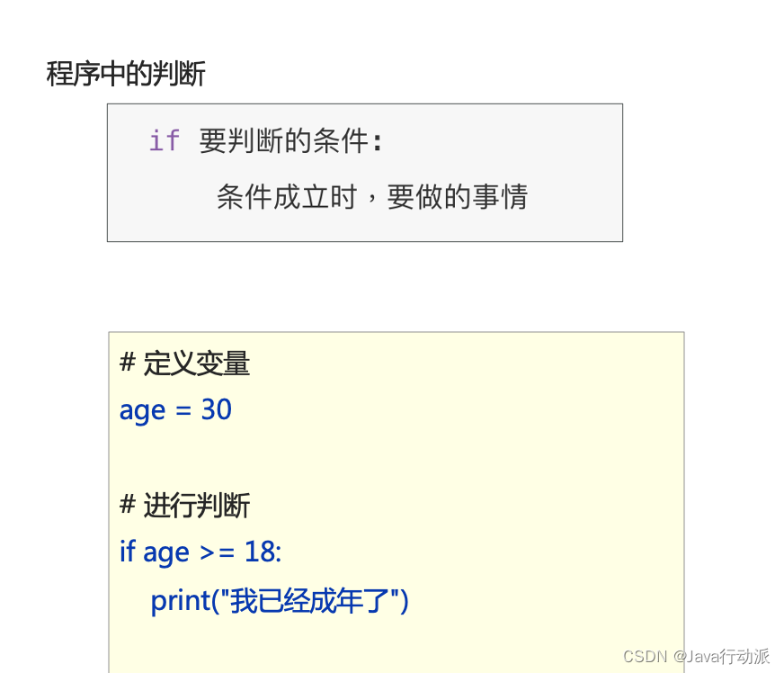
Task: Click the >= comparison operator
Action: [x=217, y=552]
